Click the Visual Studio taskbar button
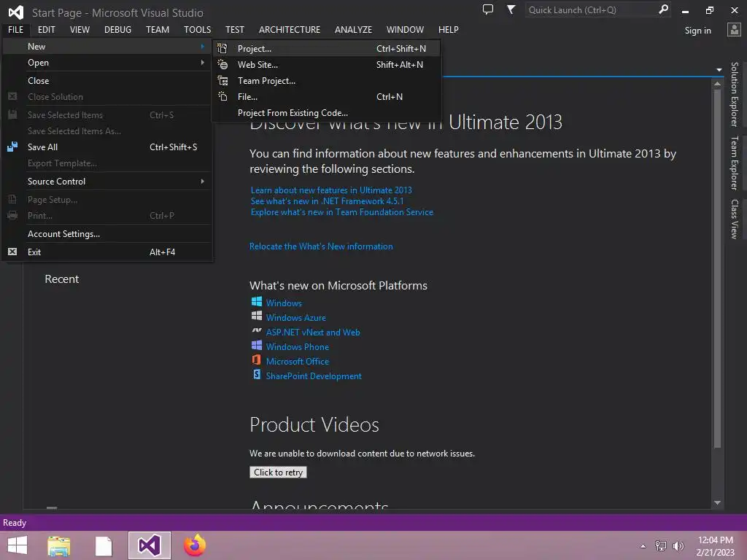The width and height of the screenshot is (747, 560). pos(149,545)
